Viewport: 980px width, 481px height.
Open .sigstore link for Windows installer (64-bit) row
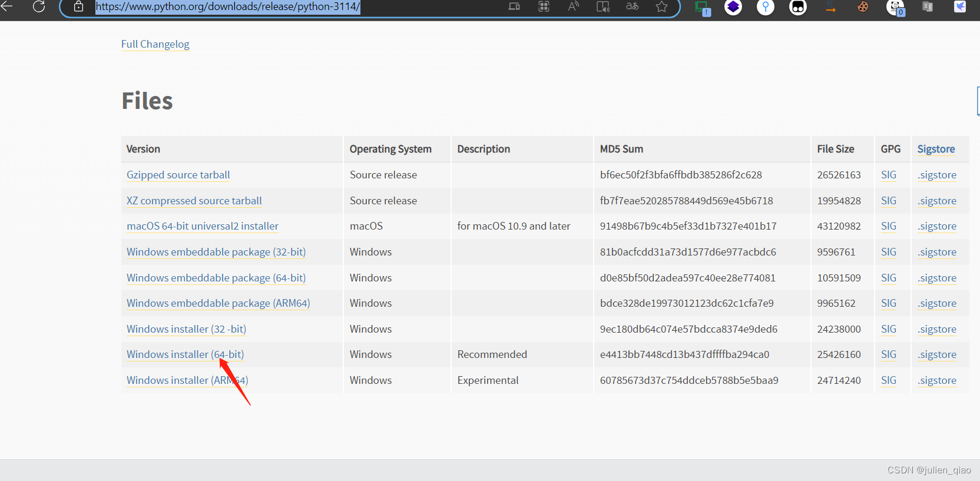point(937,354)
